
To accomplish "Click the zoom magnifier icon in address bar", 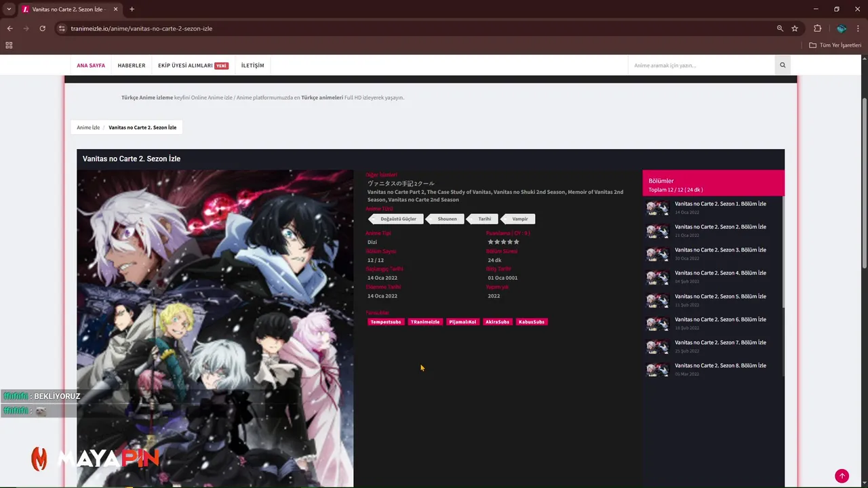I will [x=780, y=28].
